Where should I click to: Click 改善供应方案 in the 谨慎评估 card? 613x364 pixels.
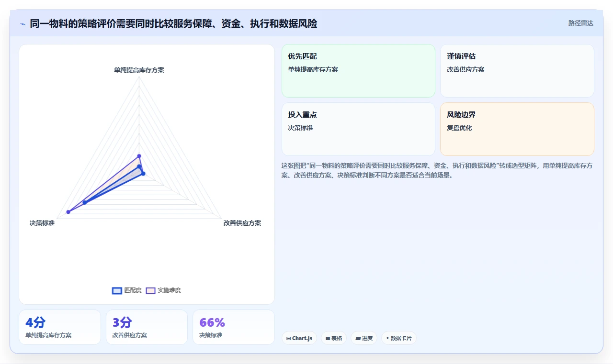coord(465,69)
